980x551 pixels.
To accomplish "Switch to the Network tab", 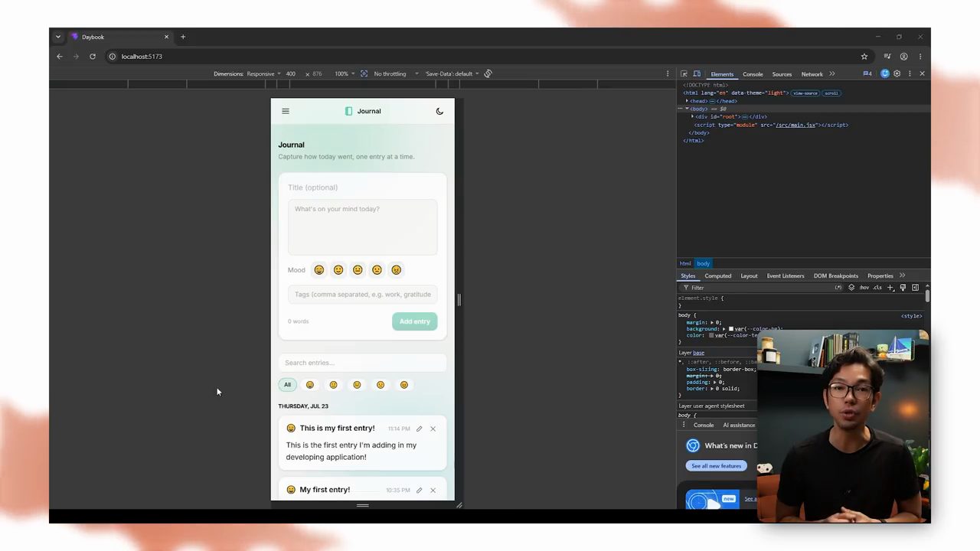I will tap(812, 74).
